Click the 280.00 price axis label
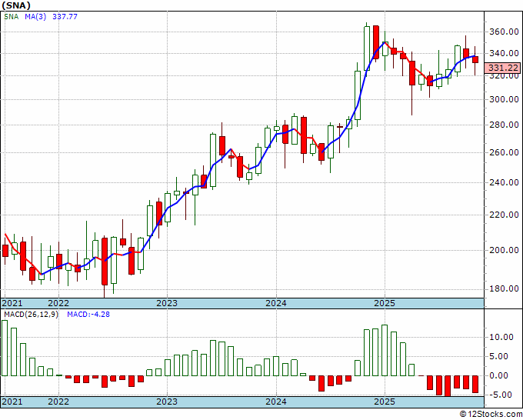Viewport: 523px width, 420px height. coord(504,125)
